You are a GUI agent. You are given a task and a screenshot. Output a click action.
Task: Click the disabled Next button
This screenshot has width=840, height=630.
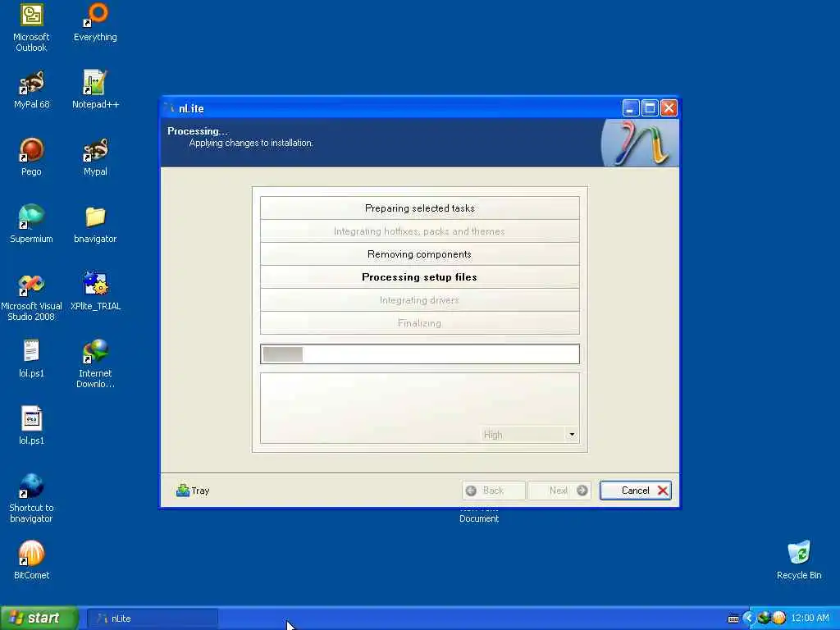tap(559, 491)
